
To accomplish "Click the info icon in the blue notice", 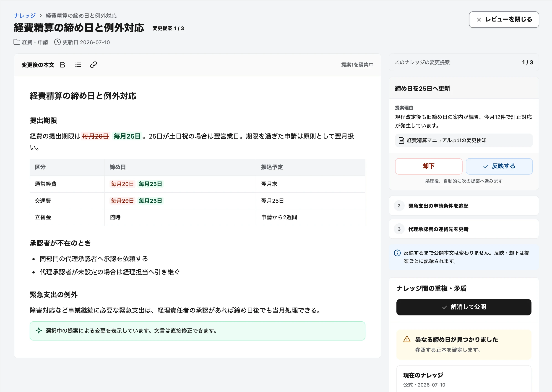I will click(397, 253).
